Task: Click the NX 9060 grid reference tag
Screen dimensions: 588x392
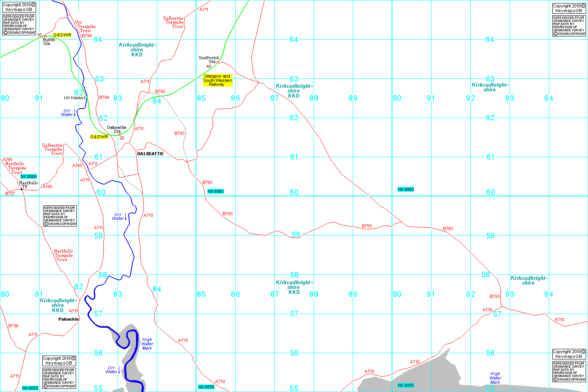Action: (406, 189)
